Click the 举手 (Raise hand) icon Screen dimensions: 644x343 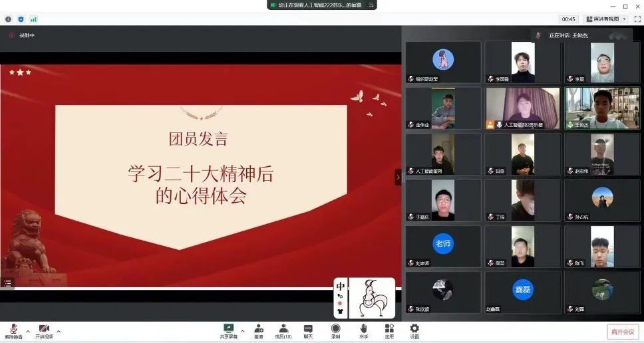click(x=364, y=329)
